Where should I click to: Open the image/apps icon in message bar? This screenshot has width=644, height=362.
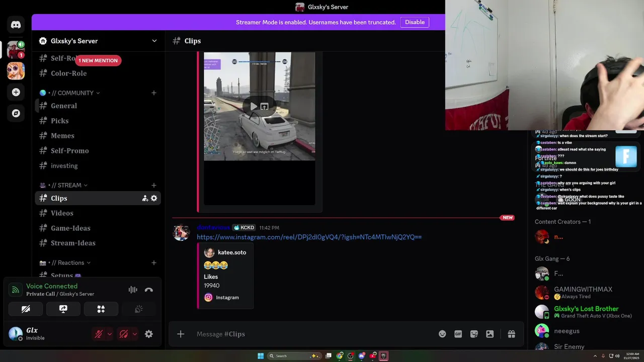(x=490, y=334)
